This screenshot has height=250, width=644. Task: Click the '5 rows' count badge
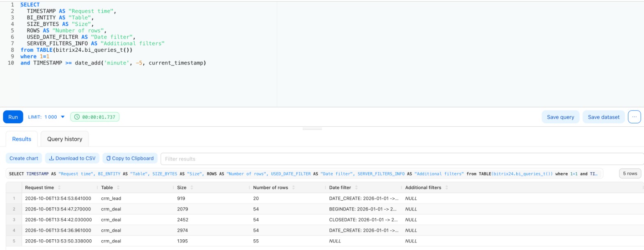(630, 174)
